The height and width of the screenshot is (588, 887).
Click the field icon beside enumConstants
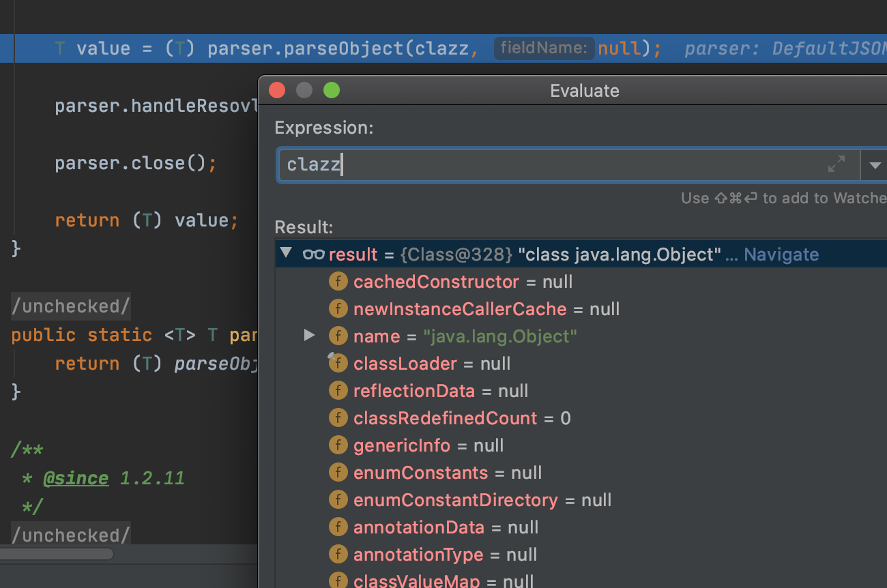tap(338, 473)
